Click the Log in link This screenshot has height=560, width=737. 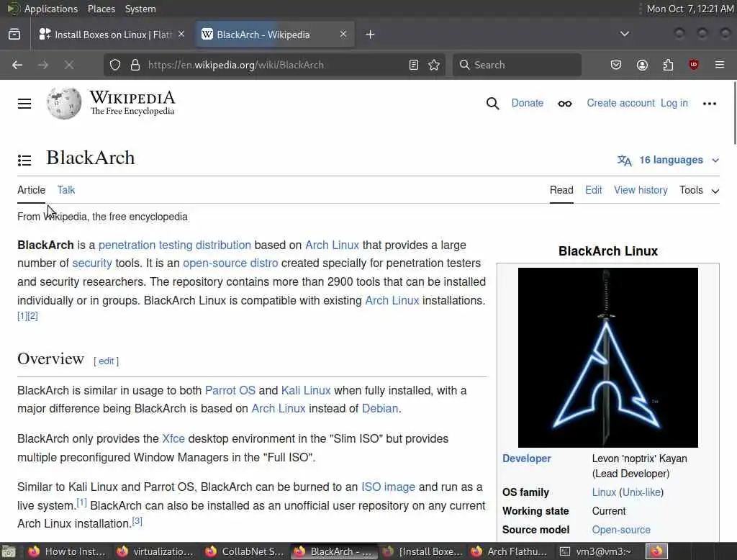(674, 103)
